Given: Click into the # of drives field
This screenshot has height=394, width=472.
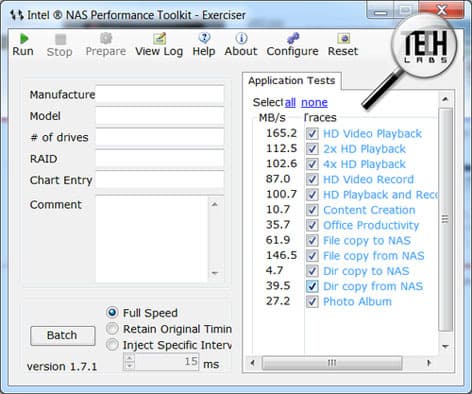Looking at the screenshot, I should 160,138.
